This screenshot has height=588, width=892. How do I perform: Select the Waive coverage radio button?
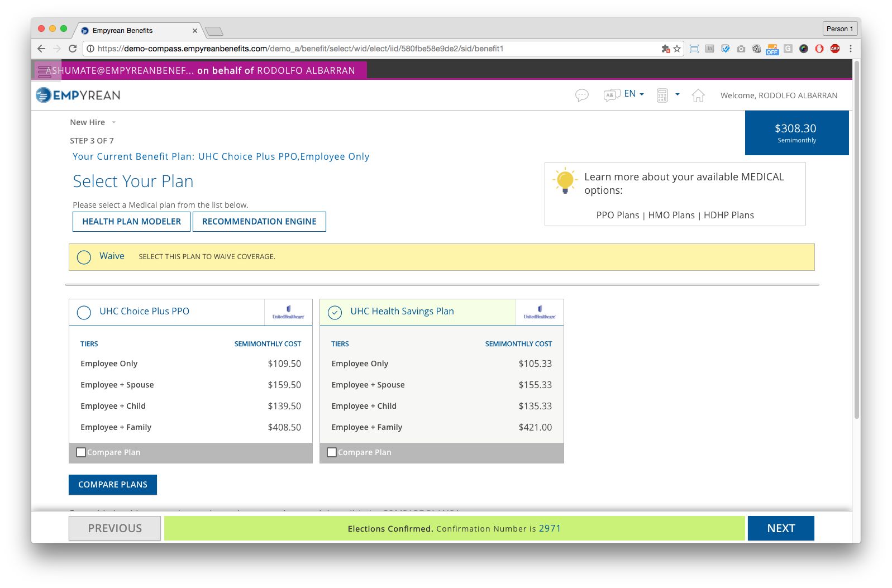click(x=84, y=257)
